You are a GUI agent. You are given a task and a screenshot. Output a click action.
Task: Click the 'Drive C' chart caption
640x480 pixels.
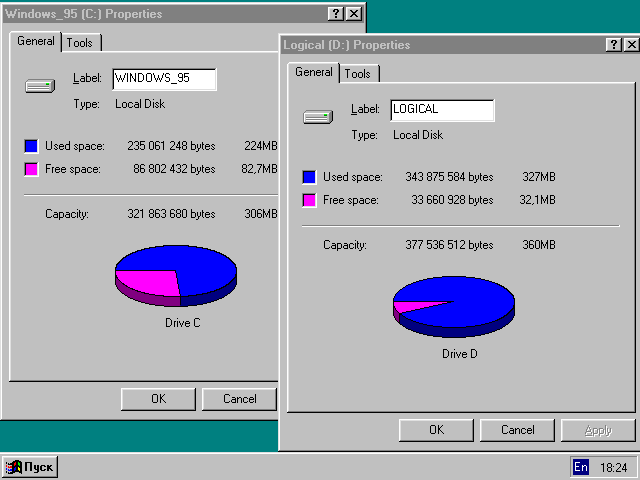point(182,322)
